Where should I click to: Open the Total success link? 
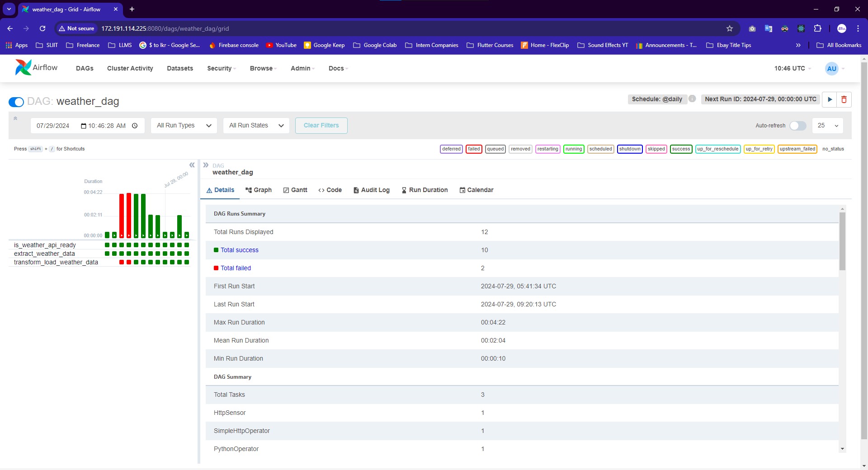240,250
